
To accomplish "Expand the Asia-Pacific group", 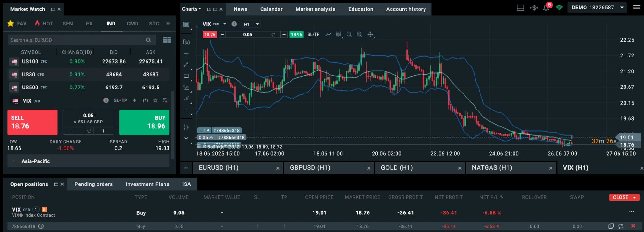I will click(x=88, y=161).
